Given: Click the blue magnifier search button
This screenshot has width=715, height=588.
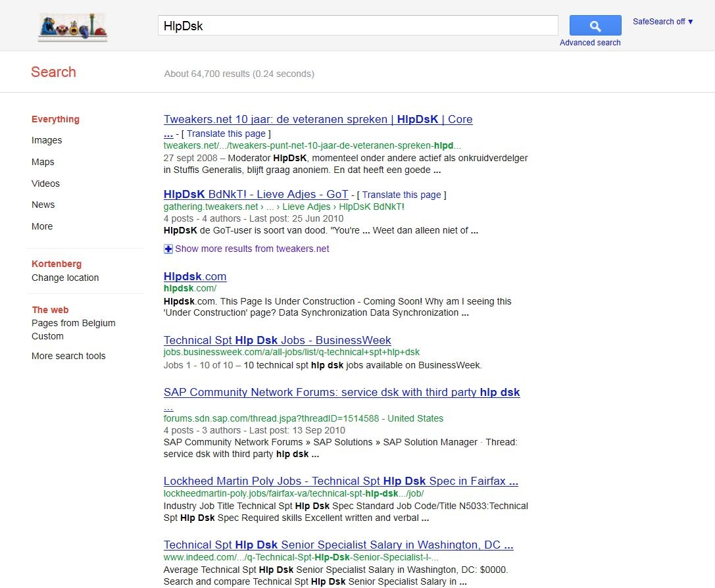Looking at the screenshot, I should point(595,26).
